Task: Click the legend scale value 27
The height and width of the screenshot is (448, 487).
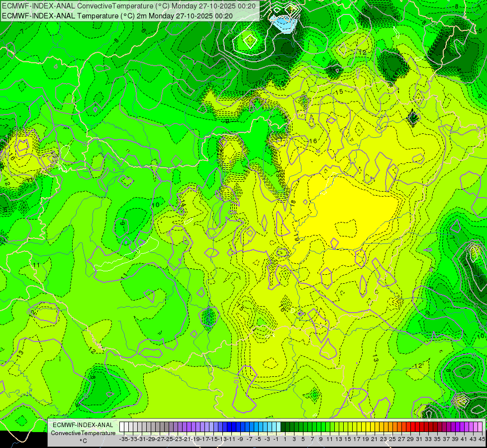Action: (x=401, y=439)
